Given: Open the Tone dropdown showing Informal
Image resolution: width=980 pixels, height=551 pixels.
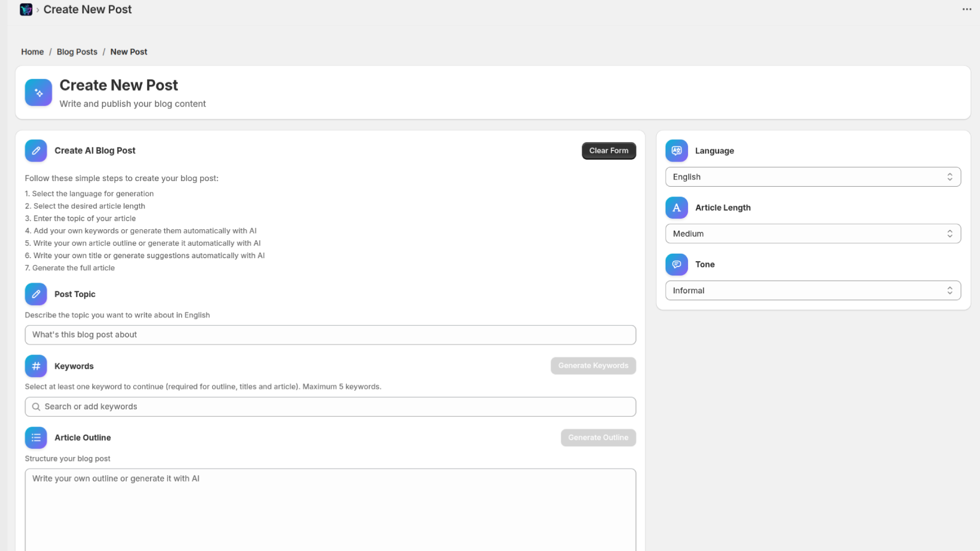Looking at the screenshot, I should [813, 290].
